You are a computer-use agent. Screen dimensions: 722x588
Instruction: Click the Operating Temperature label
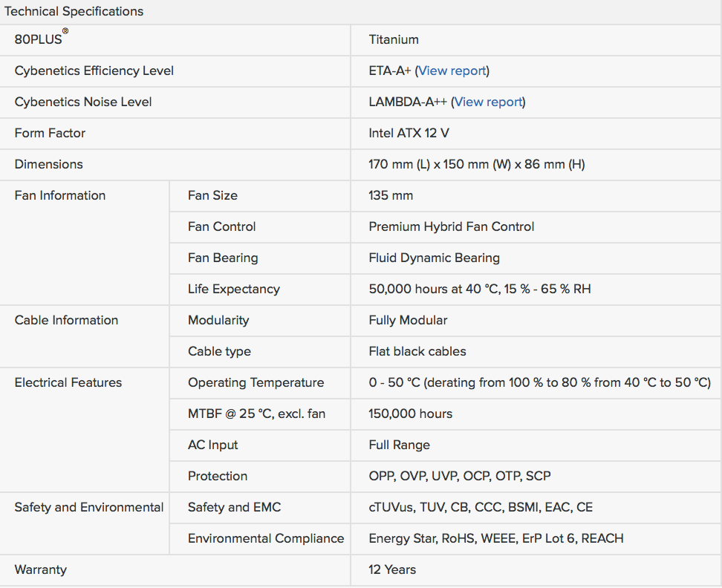click(x=256, y=383)
